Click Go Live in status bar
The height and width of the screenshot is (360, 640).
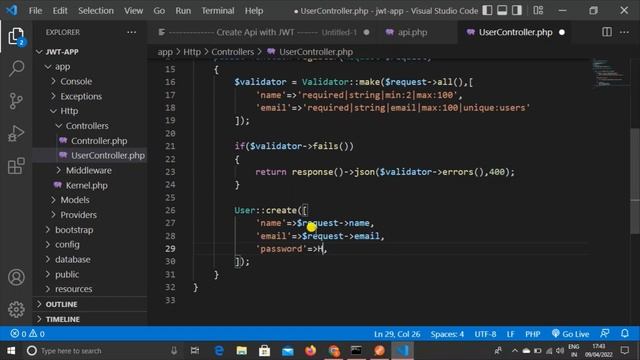[570, 334]
